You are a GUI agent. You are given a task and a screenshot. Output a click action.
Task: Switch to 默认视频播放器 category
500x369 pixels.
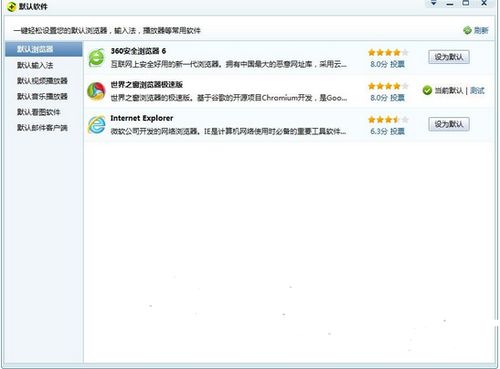point(42,81)
